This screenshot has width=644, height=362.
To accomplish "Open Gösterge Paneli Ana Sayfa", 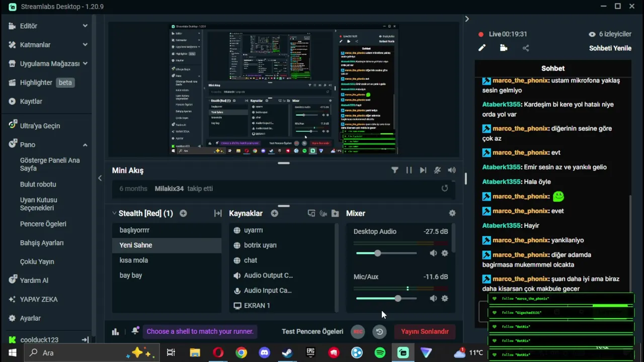I will (x=50, y=164).
